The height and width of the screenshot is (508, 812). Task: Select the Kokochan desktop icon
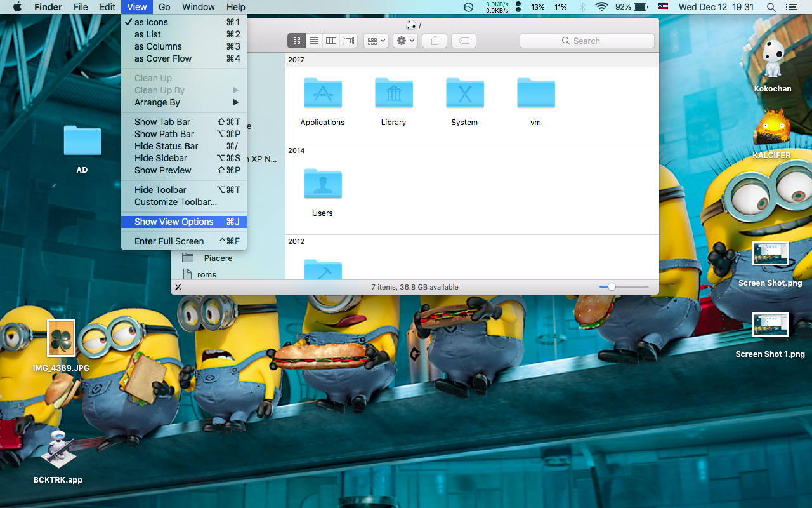[x=772, y=67]
